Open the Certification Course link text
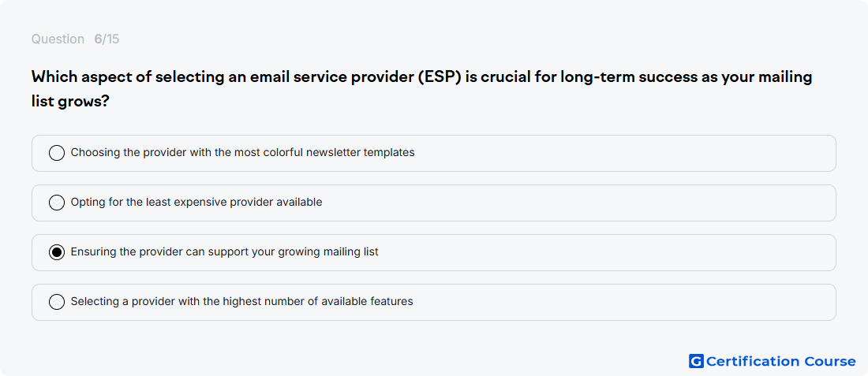The height and width of the screenshot is (376, 868). pos(781,361)
